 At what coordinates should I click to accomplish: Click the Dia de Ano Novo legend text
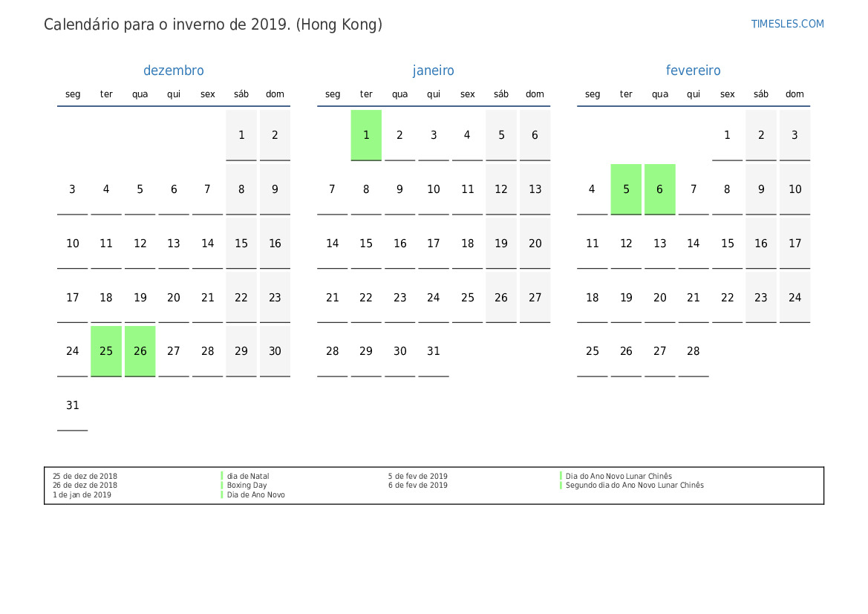[255, 495]
